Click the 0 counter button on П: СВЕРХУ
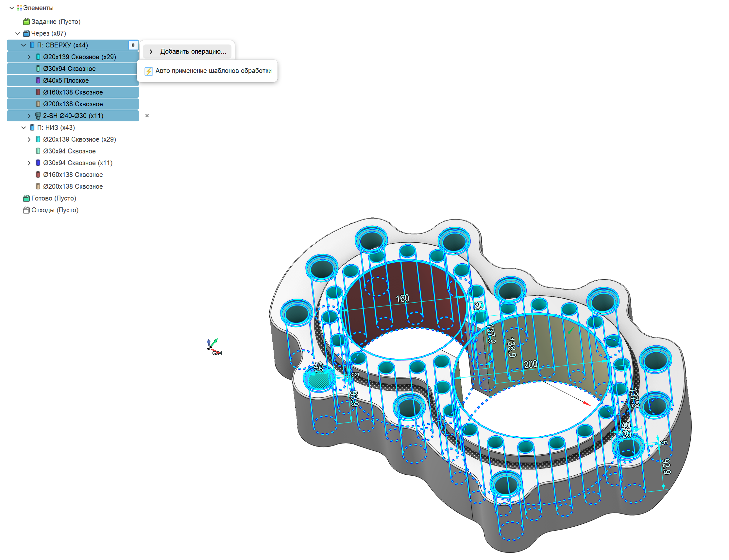Image resolution: width=729 pixels, height=560 pixels. point(133,45)
